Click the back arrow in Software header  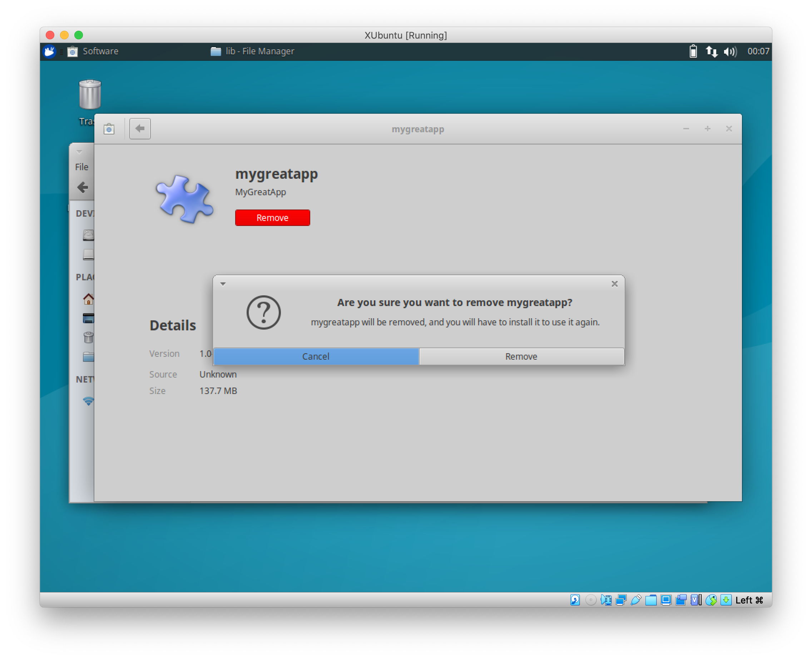[x=140, y=128]
